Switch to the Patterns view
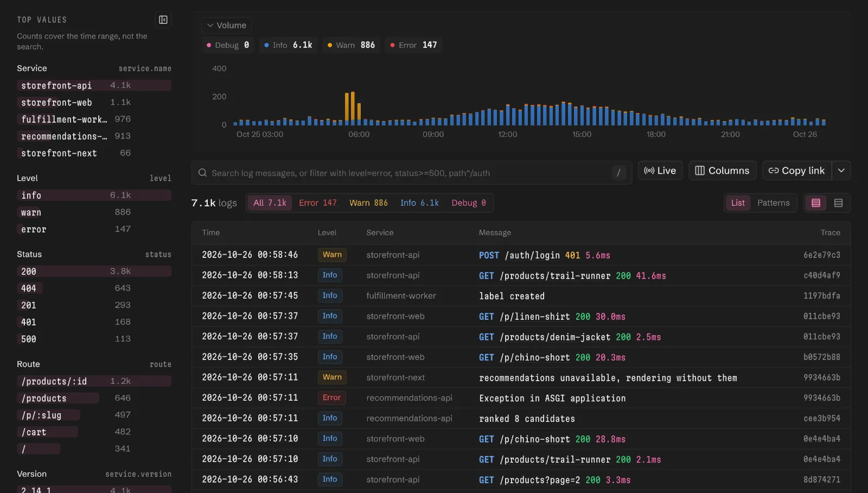868x493 pixels. [774, 203]
